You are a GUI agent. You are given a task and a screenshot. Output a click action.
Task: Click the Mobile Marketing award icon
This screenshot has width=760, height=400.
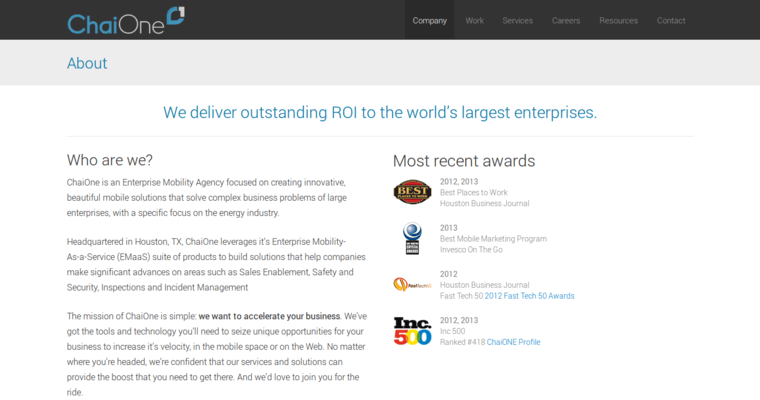[412, 238]
